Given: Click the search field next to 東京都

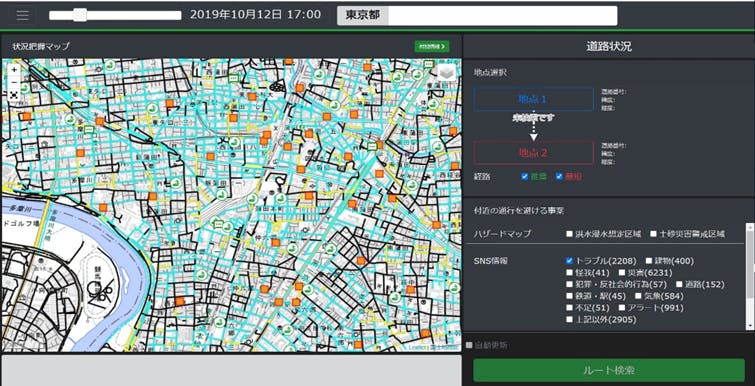Looking at the screenshot, I should (503, 15).
